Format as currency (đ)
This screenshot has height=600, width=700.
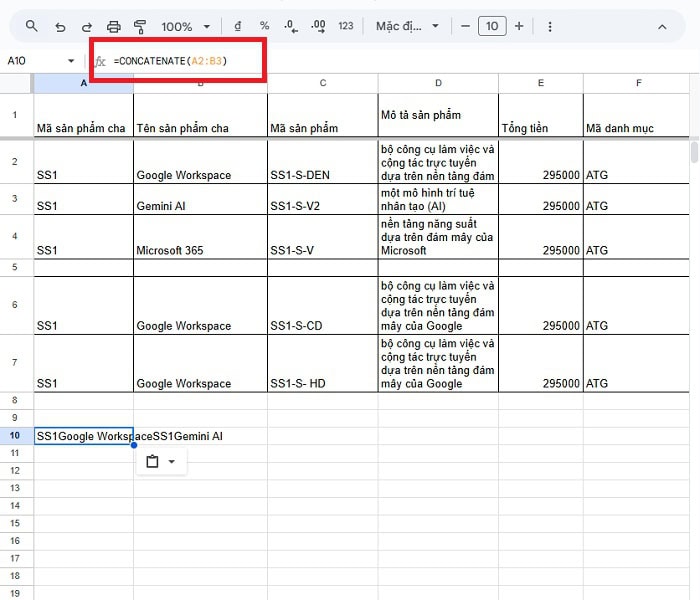pyautogui.click(x=237, y=26)
